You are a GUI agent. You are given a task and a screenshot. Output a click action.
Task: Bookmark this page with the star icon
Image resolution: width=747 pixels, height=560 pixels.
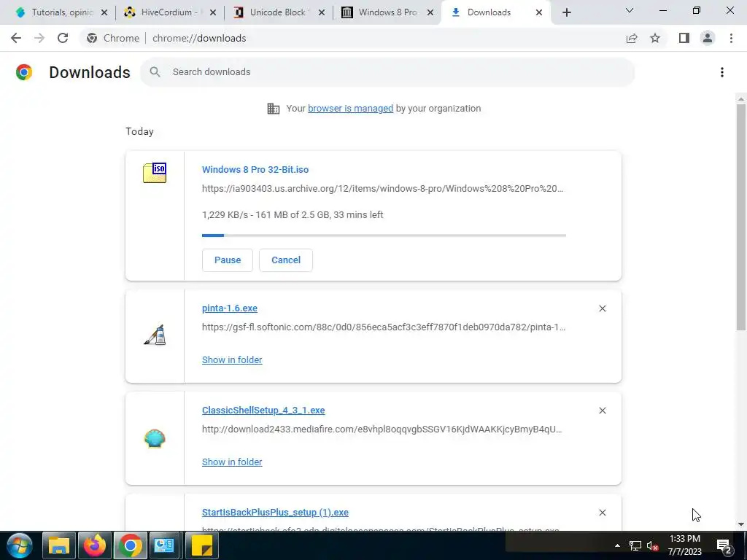pos(655,38)
